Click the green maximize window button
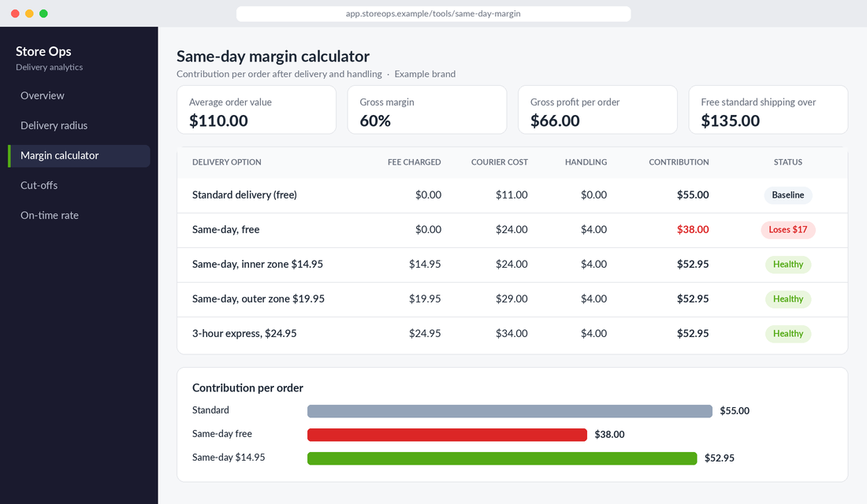Screen dimensions: 867x504 click(x=43, y=14)
